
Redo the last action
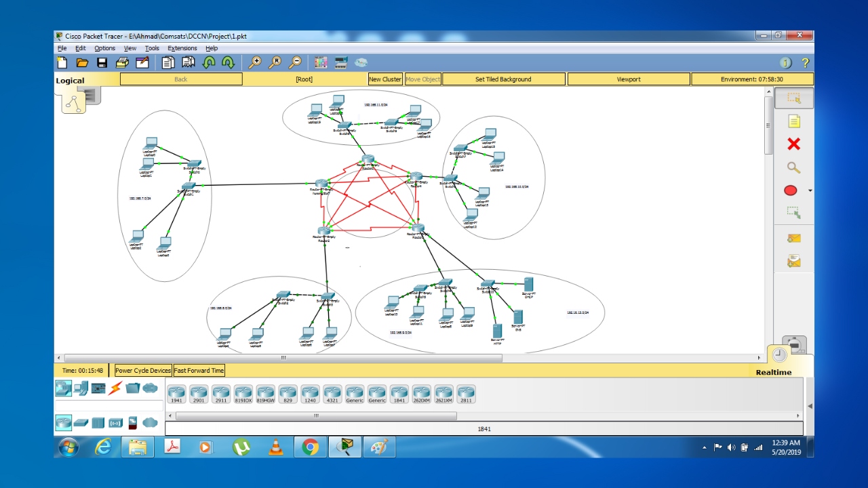tap(228, 62)
